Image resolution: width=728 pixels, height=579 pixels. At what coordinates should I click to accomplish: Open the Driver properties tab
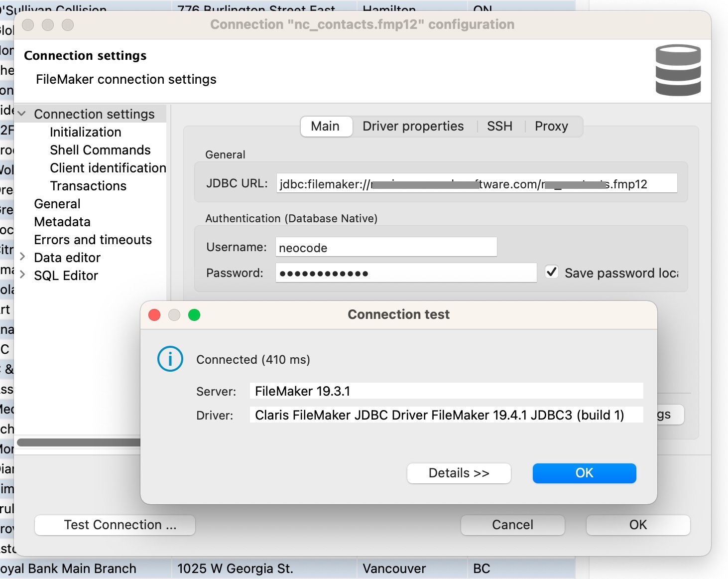413,126
